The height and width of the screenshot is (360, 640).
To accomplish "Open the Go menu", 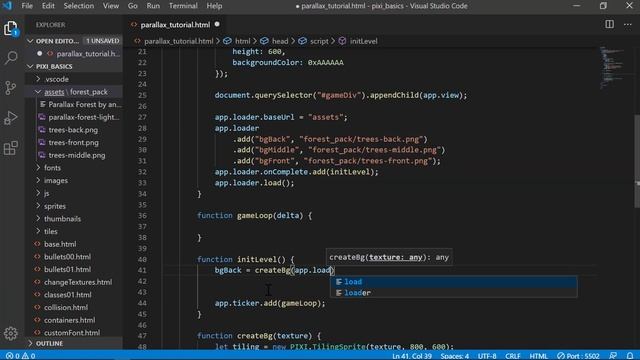I will [133, 6].
